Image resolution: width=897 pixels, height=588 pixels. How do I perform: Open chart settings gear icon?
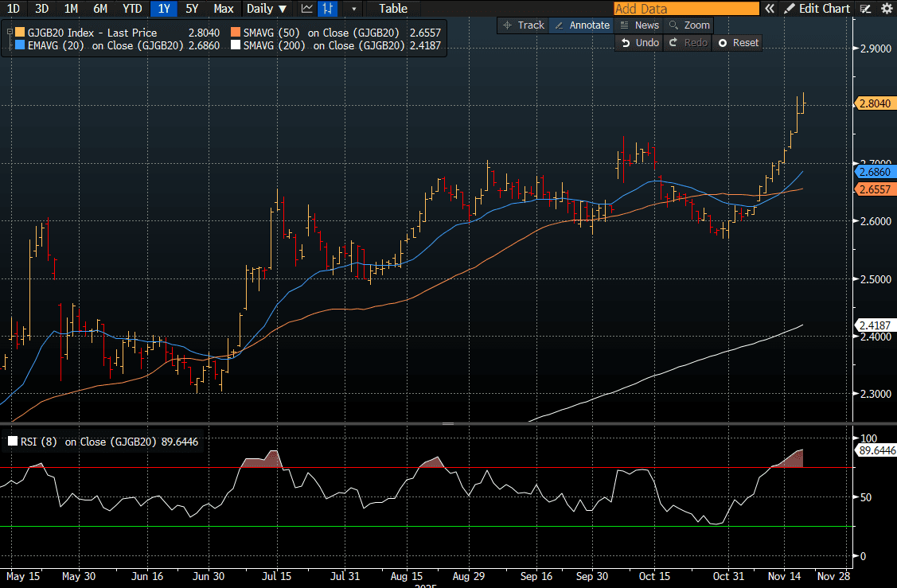(886, 9)
